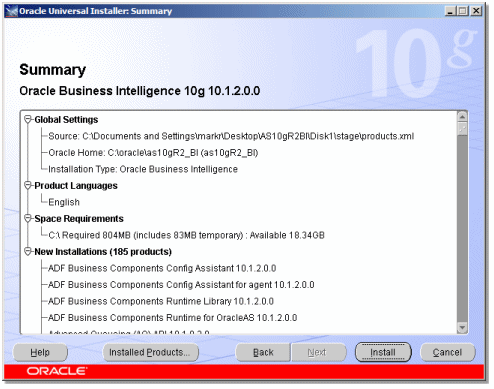This screenshot has height=389, width=494.
Task: Collapse the Global Settings tree node
Action: (28, 119)
